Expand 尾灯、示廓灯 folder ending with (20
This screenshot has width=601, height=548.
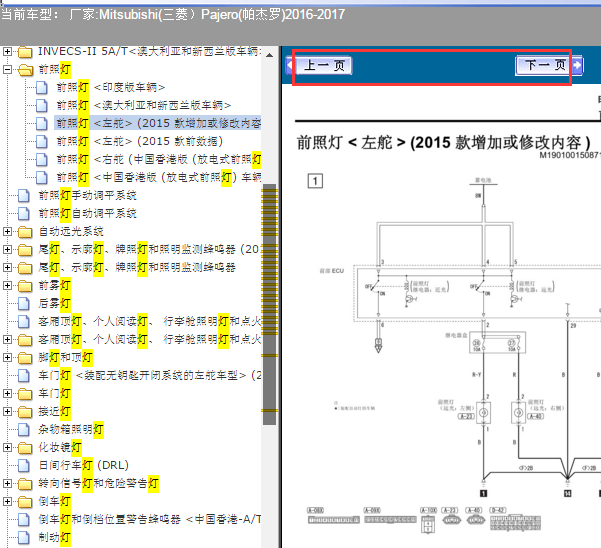(7, 249)
